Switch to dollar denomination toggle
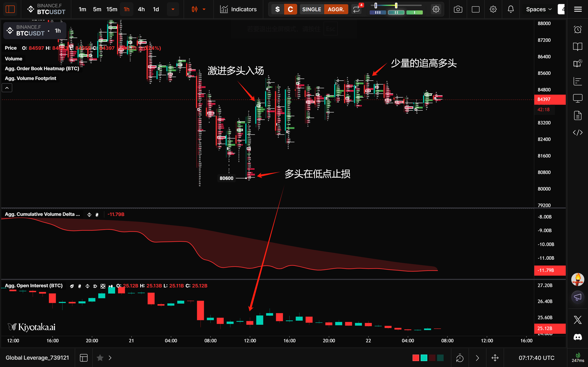 [278, 9]
